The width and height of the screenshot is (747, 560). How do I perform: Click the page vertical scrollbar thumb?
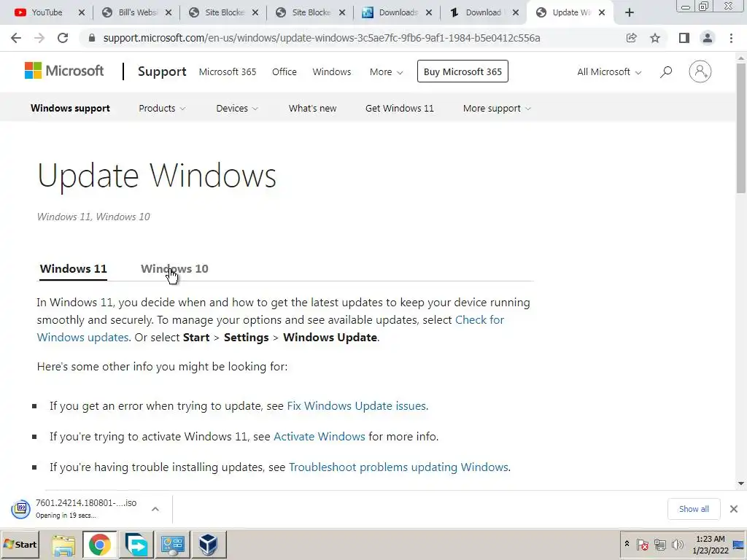point(741,128)
